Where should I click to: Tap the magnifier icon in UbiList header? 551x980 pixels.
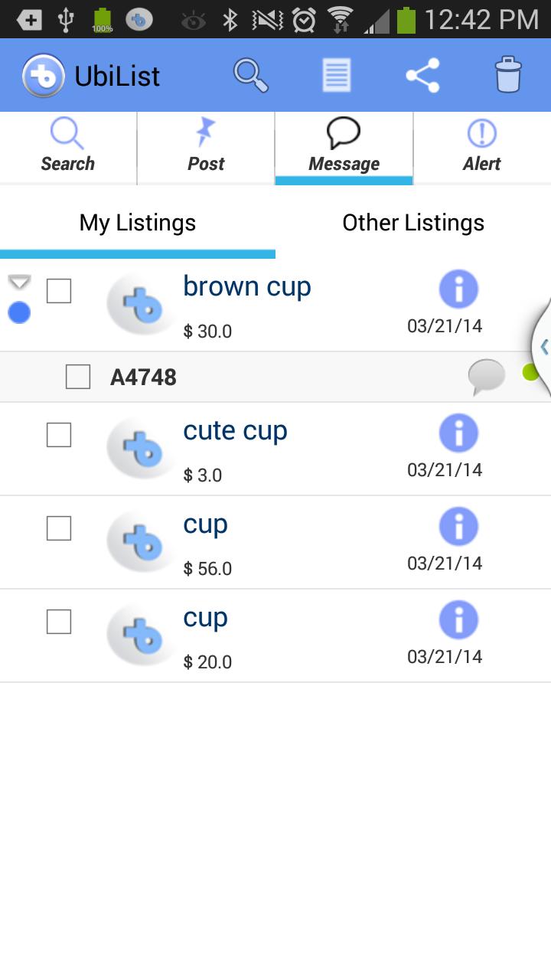point(251,76)
